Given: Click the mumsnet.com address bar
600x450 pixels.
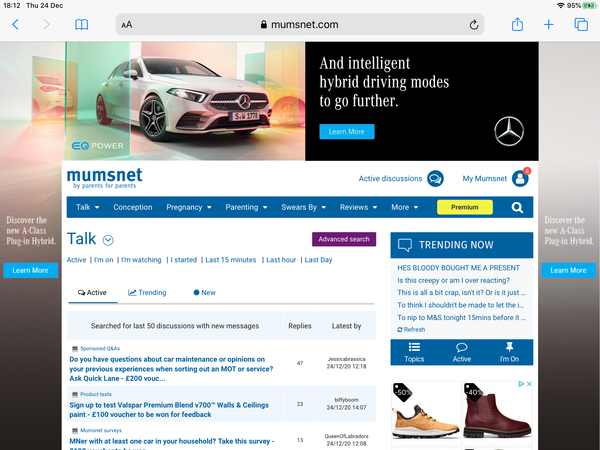Looking at the screenshot, I should tap(300, 25).
